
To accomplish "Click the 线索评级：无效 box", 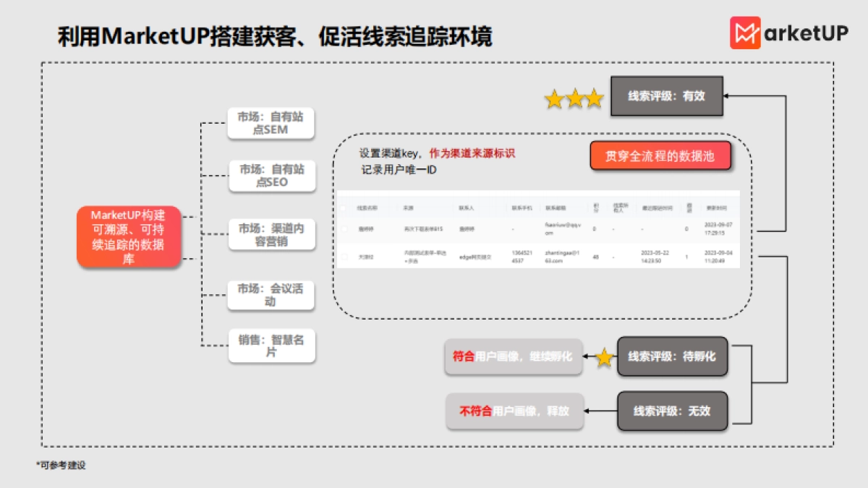I will (x=672, y=411).
